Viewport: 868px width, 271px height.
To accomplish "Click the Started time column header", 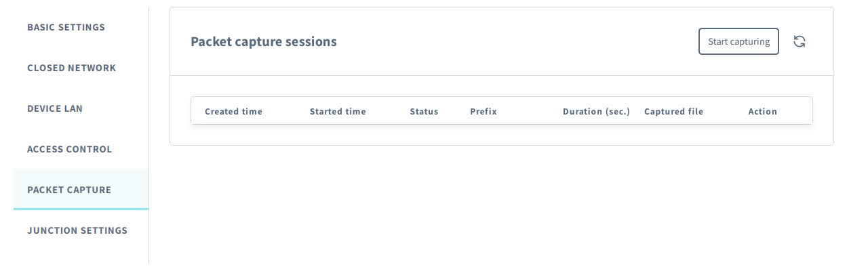I will (x=338, y=111).
